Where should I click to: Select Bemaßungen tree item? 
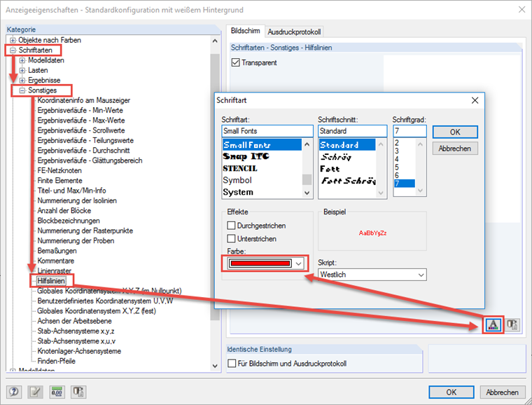(57, 251)
